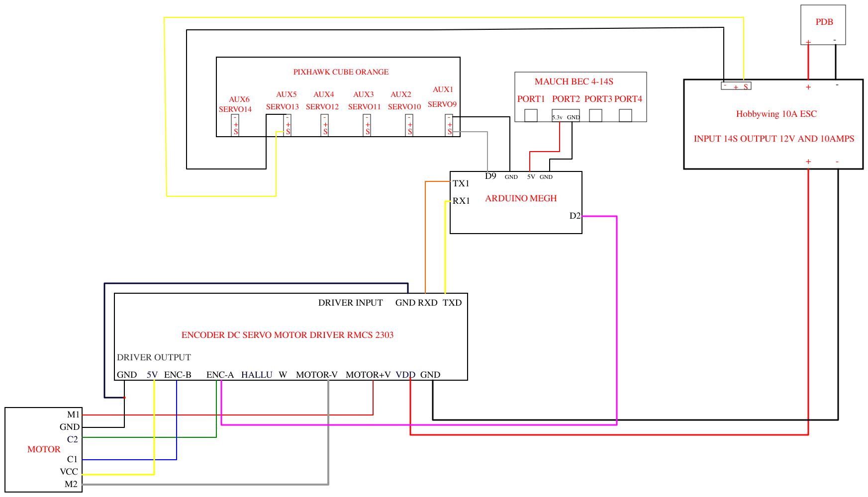Select the Arduino 5V pin label
Viewport: 868px width, 497px height.
[531, 177]
